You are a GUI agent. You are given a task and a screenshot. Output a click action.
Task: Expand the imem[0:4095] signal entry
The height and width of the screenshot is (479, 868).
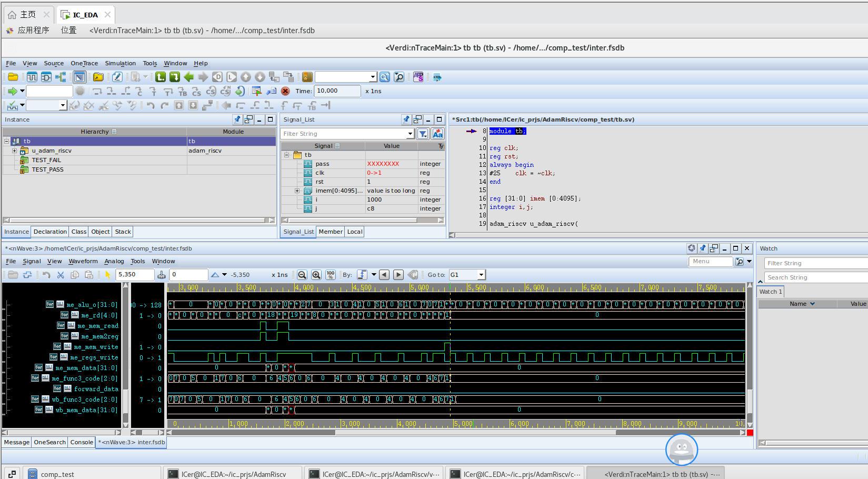297,191
